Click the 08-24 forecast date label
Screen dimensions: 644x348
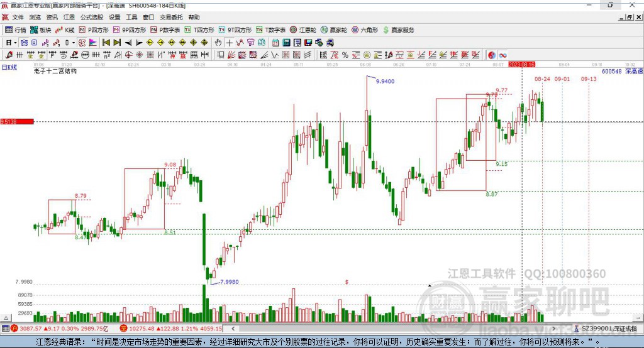542,79
